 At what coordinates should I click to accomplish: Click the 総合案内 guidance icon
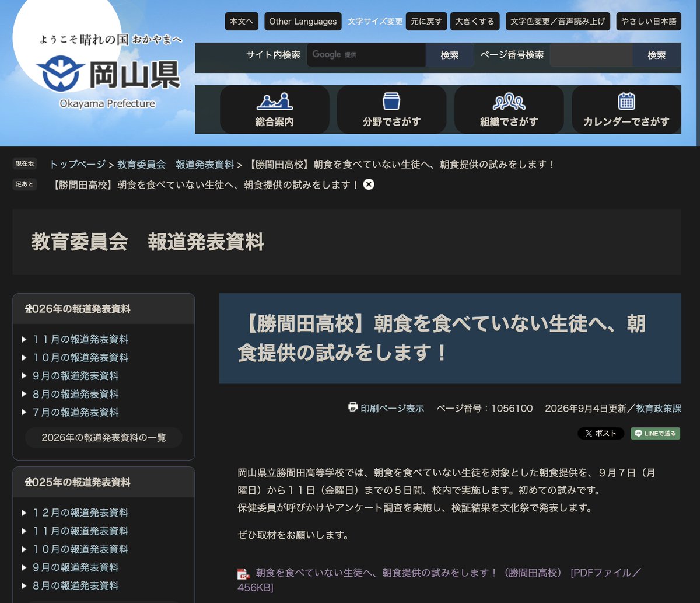point(275,102)
